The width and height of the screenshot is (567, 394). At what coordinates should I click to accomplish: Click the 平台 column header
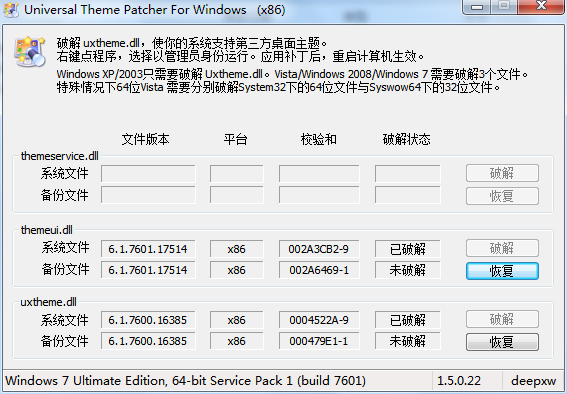[235, 139]
